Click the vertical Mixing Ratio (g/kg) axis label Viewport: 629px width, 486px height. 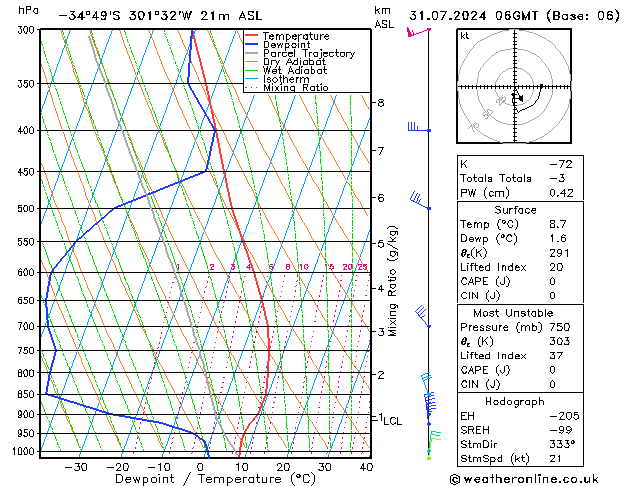point(392,281)
